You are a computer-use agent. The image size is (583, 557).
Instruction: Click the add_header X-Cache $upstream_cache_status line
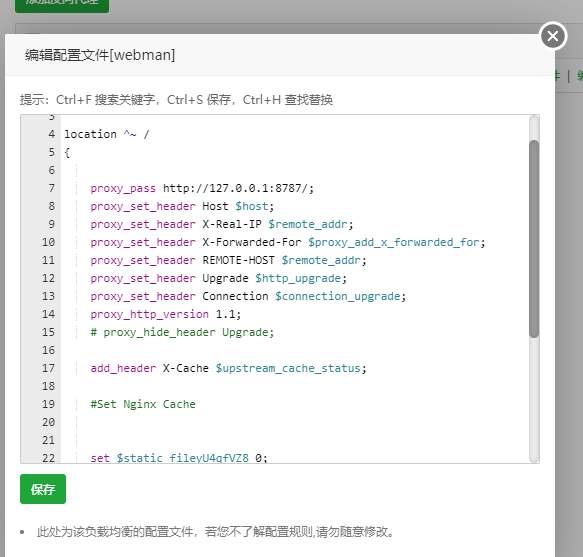point(228,368)
